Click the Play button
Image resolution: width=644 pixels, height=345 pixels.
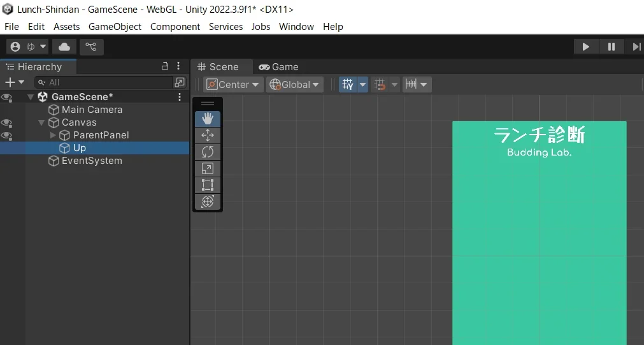(585, 47)
